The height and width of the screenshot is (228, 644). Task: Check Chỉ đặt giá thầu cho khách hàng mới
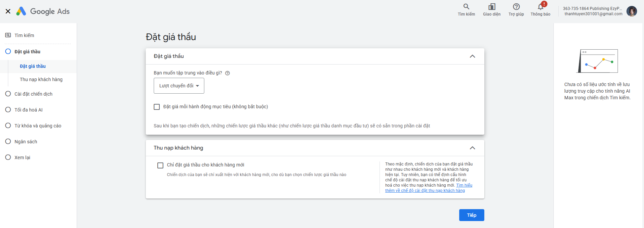(x=160, y=165)
